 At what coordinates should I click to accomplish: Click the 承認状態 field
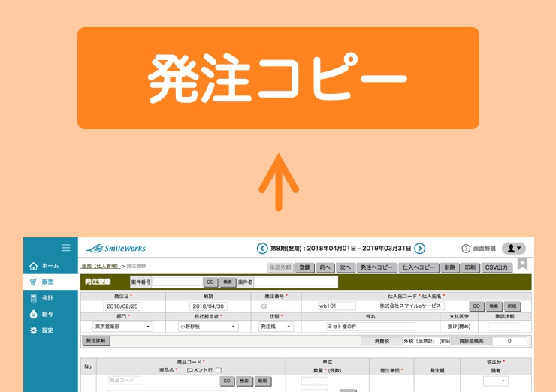coord(505,327)
